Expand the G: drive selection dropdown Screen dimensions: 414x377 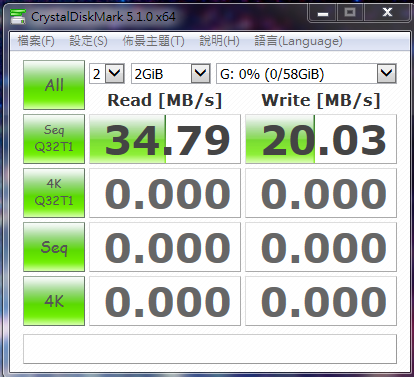386,73
